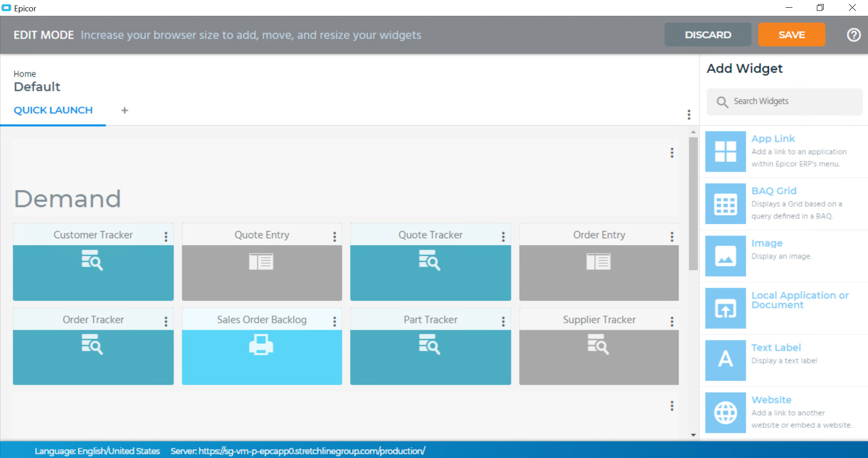Image resolution: width=868 pixels, height=458 pixels.
Task: Click the Quote Tracker tile label
Action: tap(430, 235)
